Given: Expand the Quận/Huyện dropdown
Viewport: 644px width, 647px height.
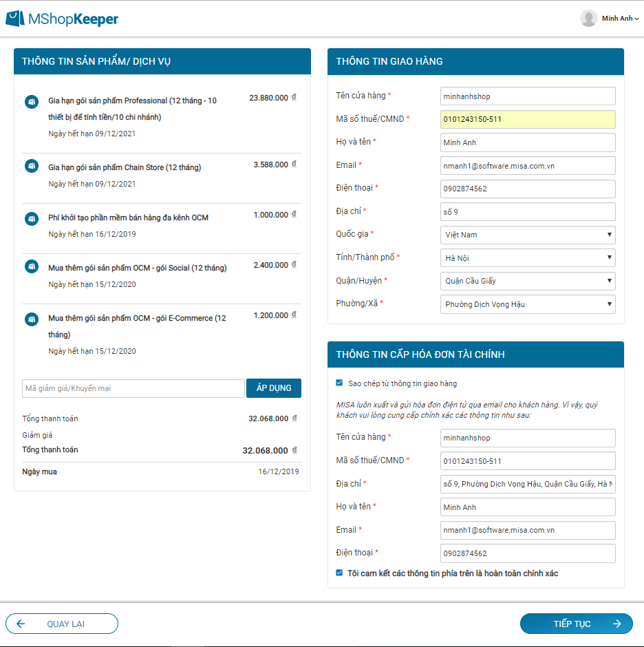Looking at the screenshot, I should [x=528, y=281].
